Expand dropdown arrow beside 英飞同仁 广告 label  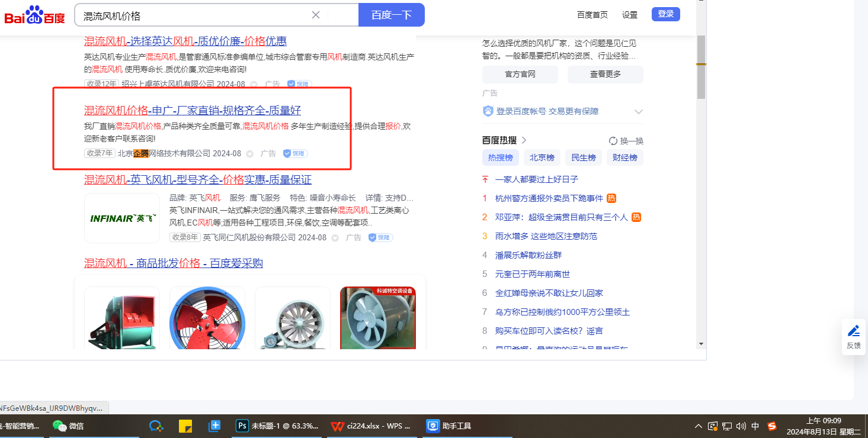335,238
